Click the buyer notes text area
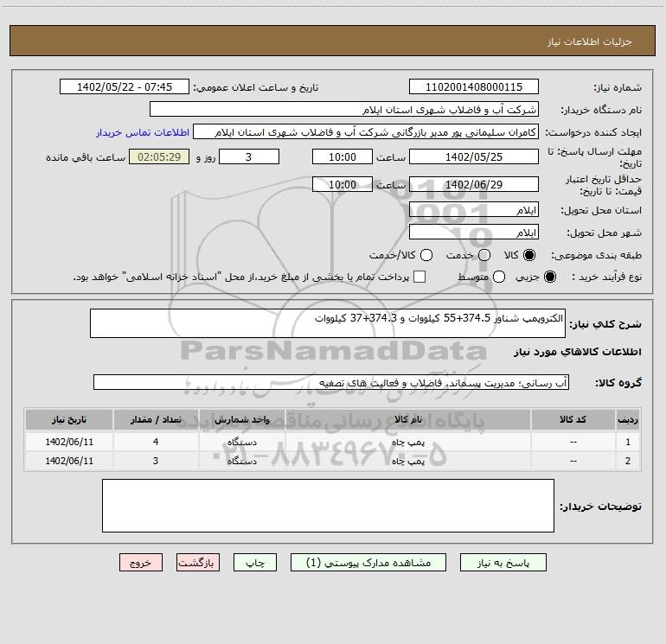 pos(328,506)
